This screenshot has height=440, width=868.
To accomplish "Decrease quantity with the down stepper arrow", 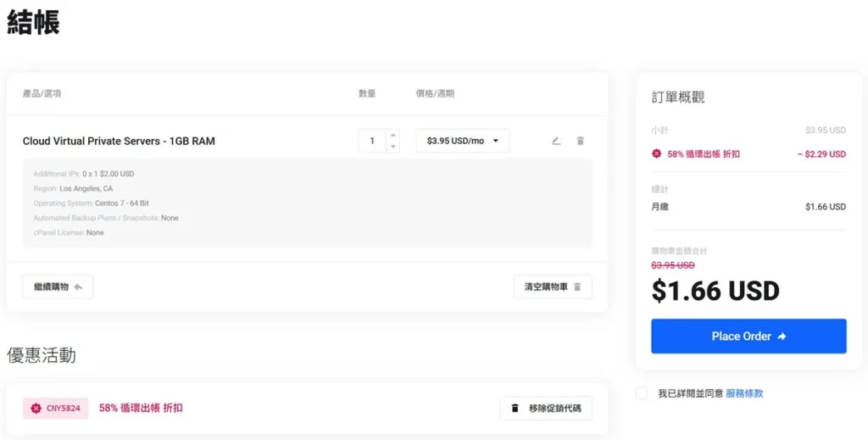I will click(x=393, y=147).
